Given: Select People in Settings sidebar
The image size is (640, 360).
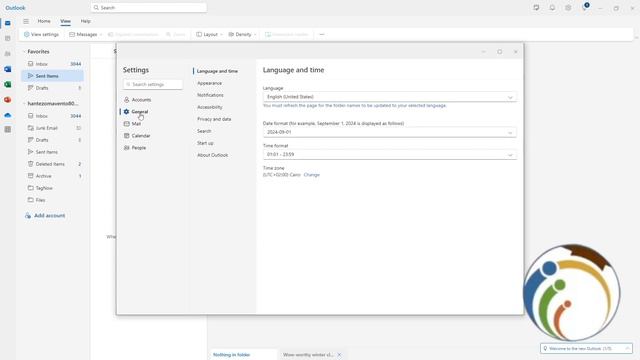Looking at the screenshot, I should (135, 148).
